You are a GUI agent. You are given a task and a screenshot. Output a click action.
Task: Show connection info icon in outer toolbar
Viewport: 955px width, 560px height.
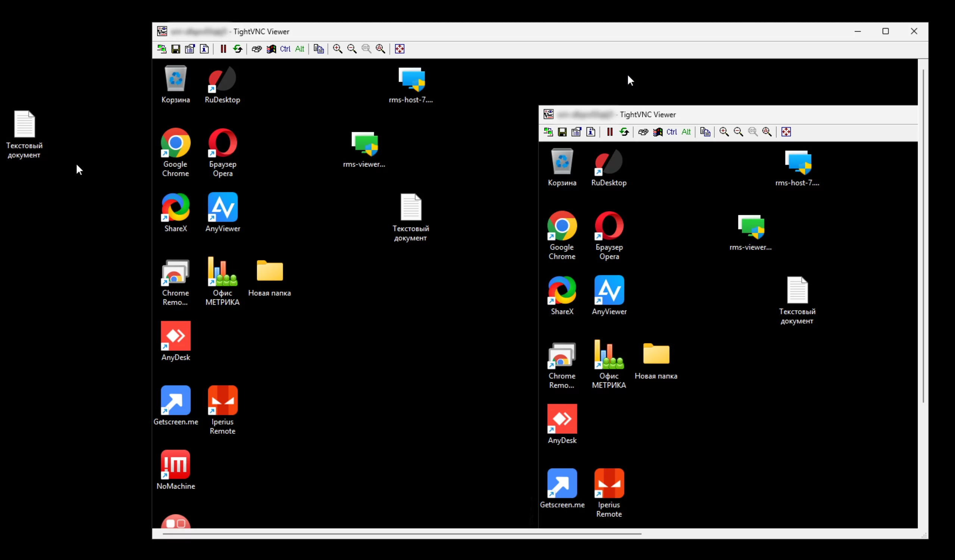[x=204, y=49]
